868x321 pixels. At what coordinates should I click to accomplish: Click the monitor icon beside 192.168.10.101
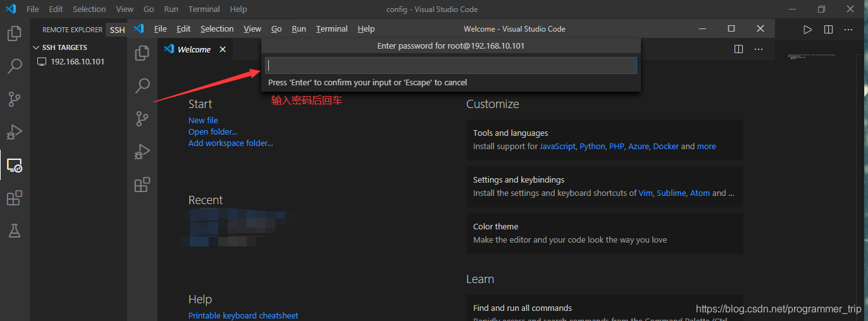(42, 62)
